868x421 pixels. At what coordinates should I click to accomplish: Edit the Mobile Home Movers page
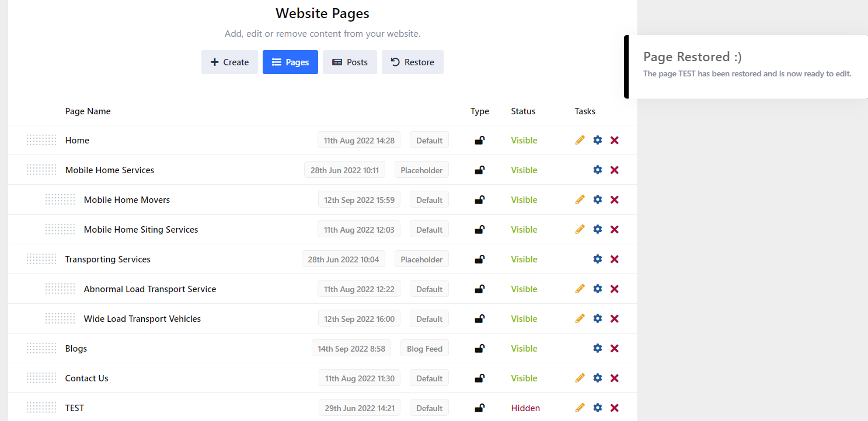(580, 199)
